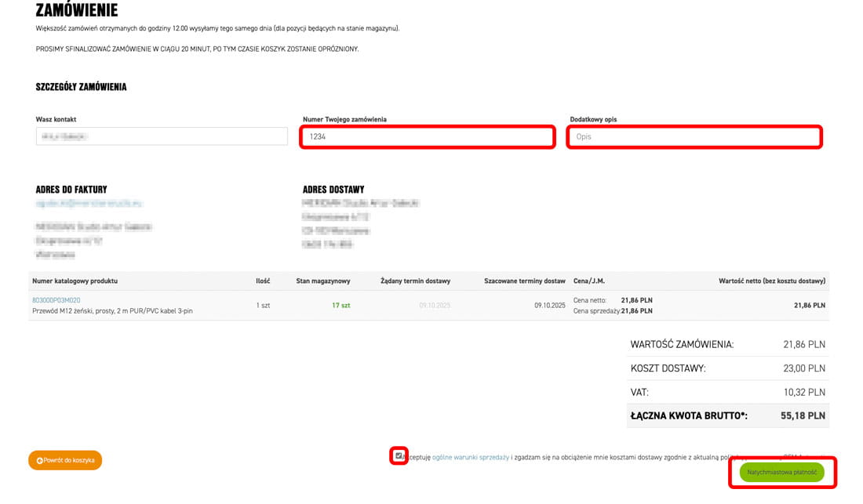Click the back arrow icon on Powrót do koszyka
Viewport: 863px width, 504px height.
point(39,461)
